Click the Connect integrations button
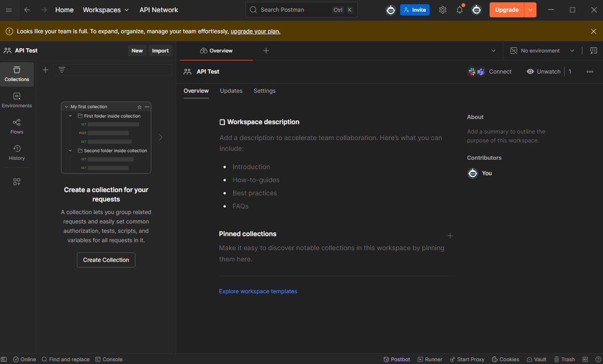This screenshot has height=364, width=603. [x=490, y=72]
